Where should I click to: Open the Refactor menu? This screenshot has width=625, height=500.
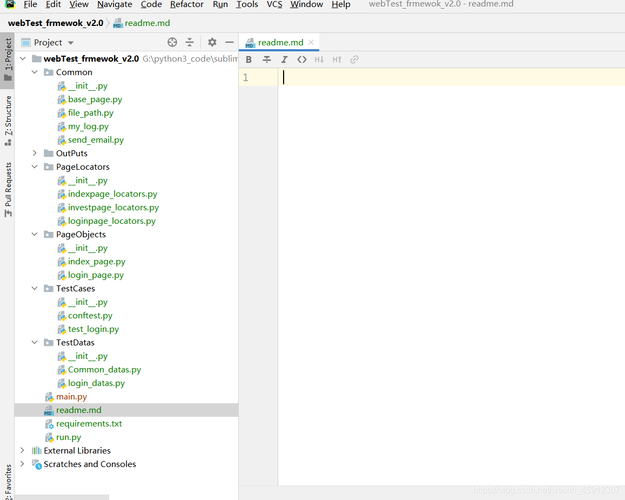(x=186, y=5)
